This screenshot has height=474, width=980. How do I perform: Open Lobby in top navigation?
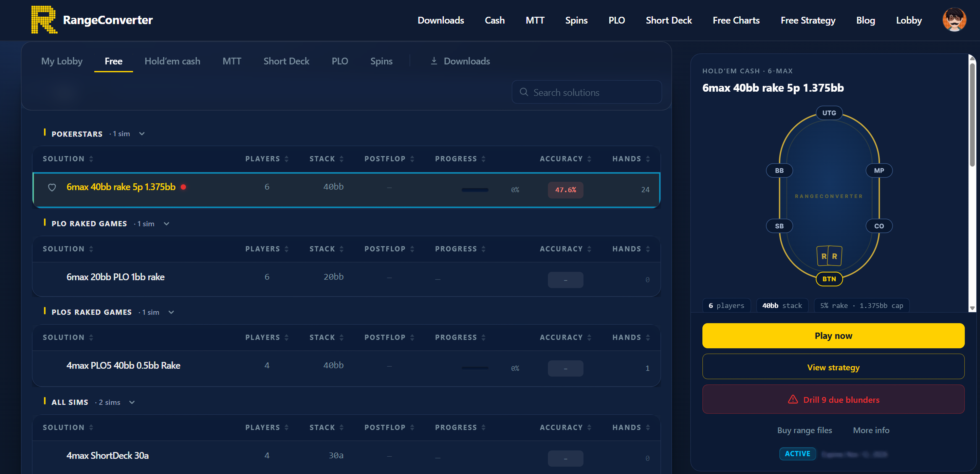pos(909,20)
